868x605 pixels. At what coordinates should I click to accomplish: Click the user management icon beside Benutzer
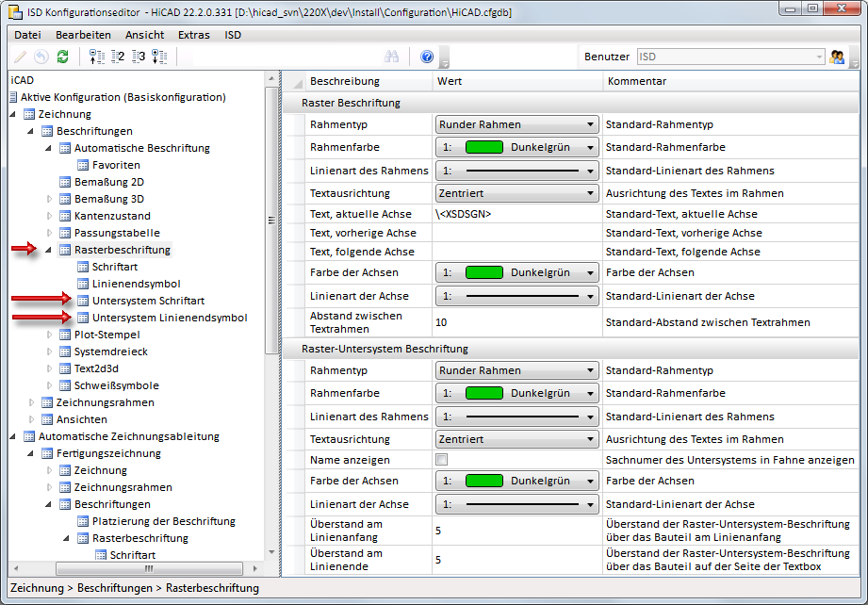coord(836,57)
